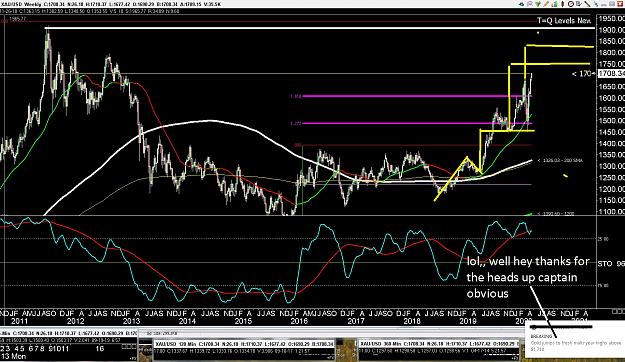The image size is (625, 362).
Task: Click the 2011 year label on time axis
Action: click(20, 321)
